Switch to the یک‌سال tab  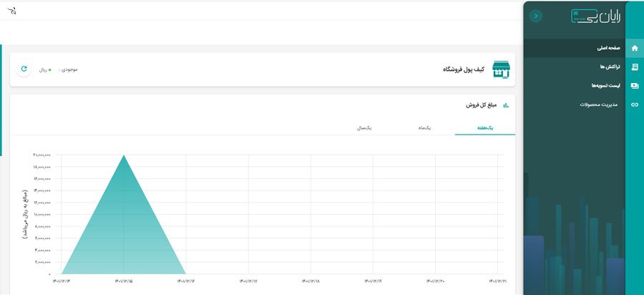tap(364, 127)
